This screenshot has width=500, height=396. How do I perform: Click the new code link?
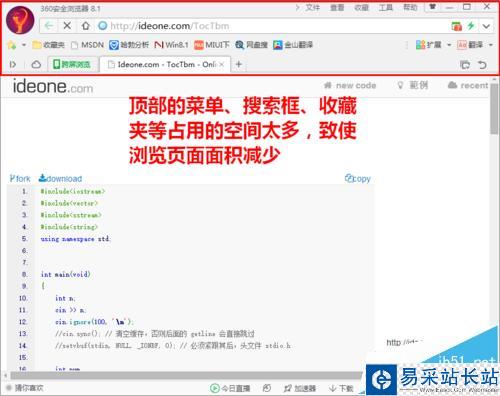point(350,86)
